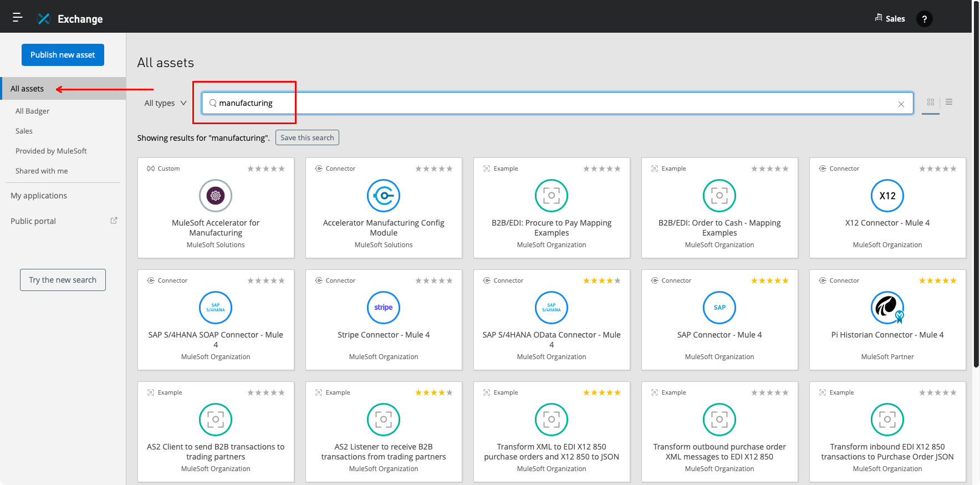Click X12 Connector - Mule 4 title
Screen dimensions: 980x485
point(887,223)
